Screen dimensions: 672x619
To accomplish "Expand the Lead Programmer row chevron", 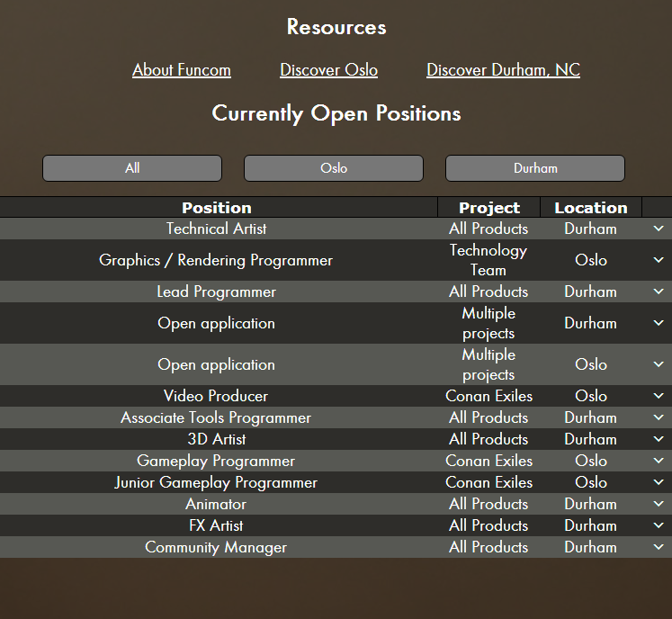I will (659, 292).
